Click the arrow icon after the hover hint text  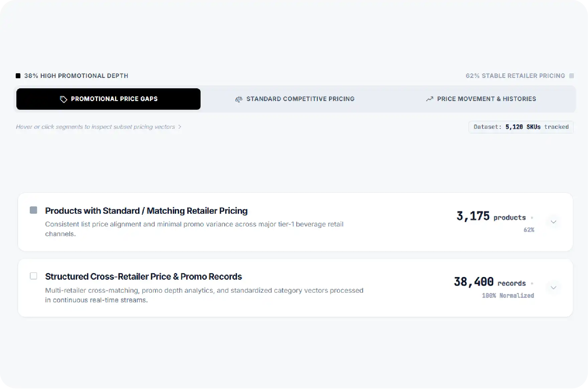click(x=180, y=127)
